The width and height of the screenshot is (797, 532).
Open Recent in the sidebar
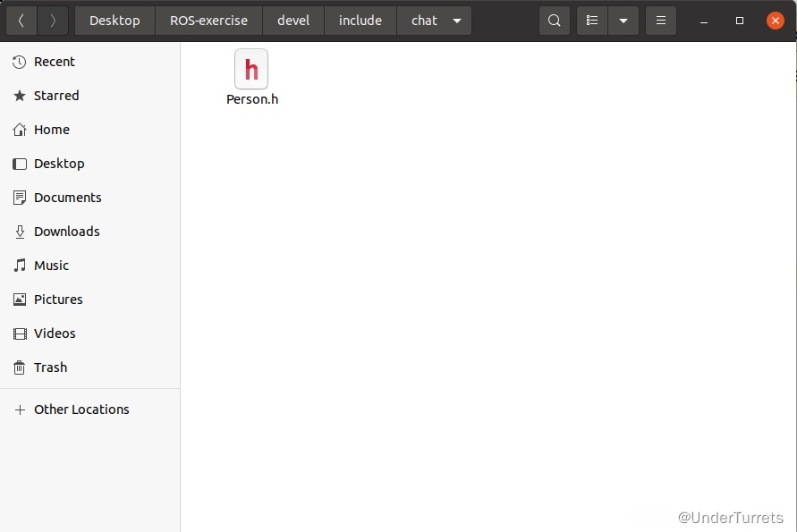pos(55,62)
